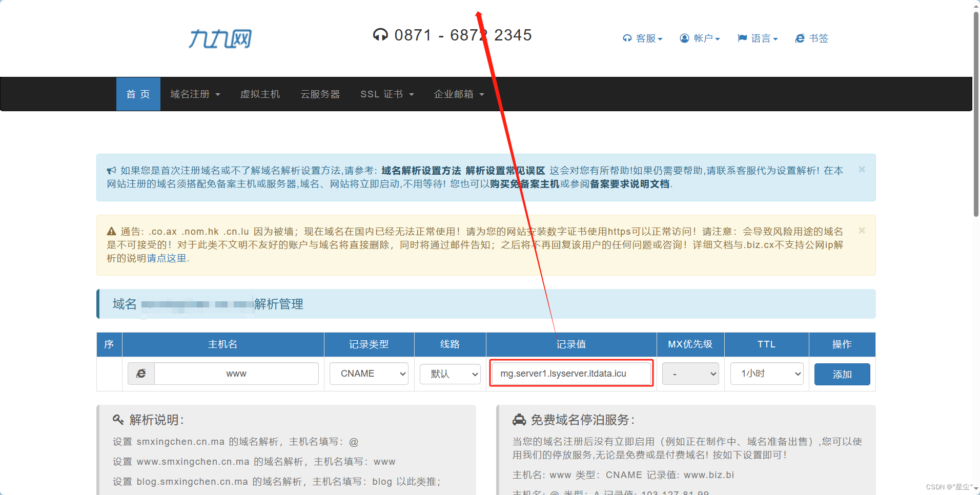The height and width of the screenshot is (495, 980).
Task: Click the headset phone icon
Action: point(380,35)
